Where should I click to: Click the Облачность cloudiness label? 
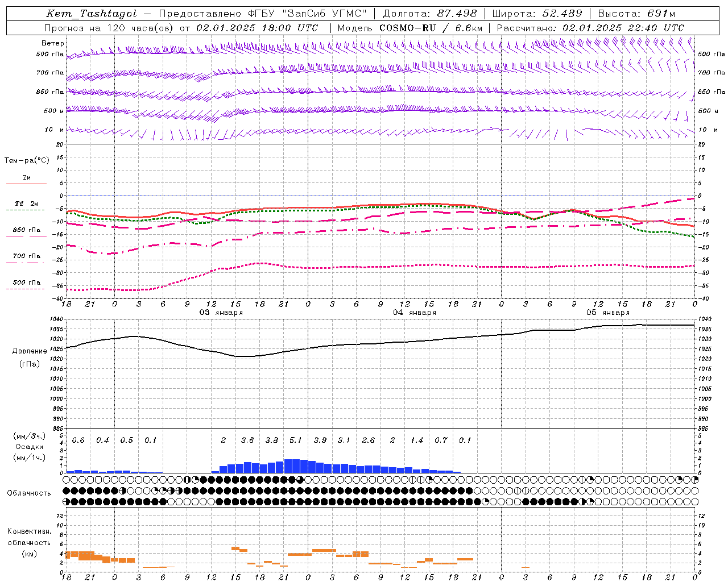pyautogui.click(x=29, y=493)
